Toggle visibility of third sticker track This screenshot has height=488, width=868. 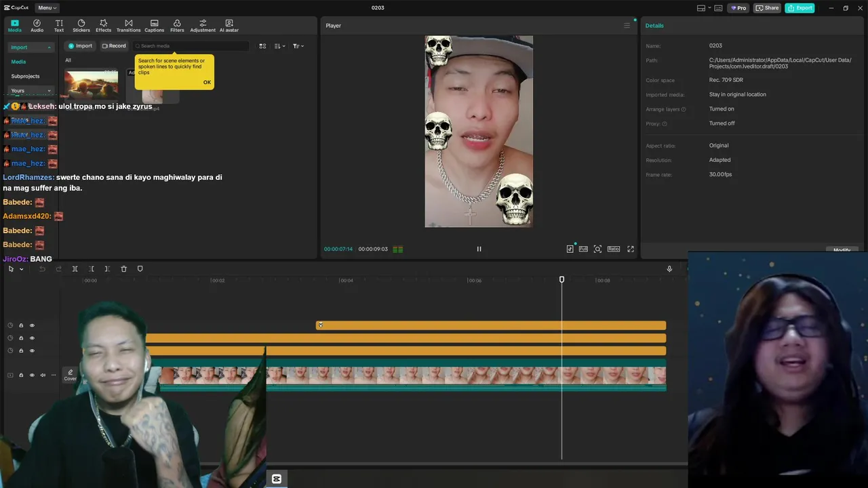click(x=32, y=350)
